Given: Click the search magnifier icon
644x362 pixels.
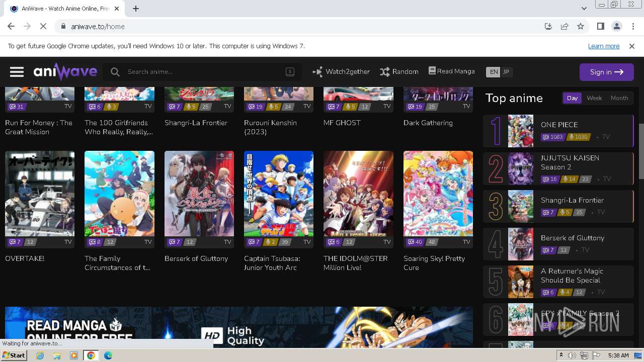Looking at the screenshot, I should click(x=115, y=72).
